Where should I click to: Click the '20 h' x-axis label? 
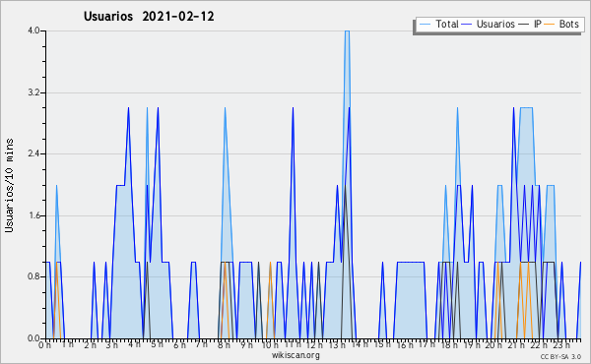[x=493, y=345]
